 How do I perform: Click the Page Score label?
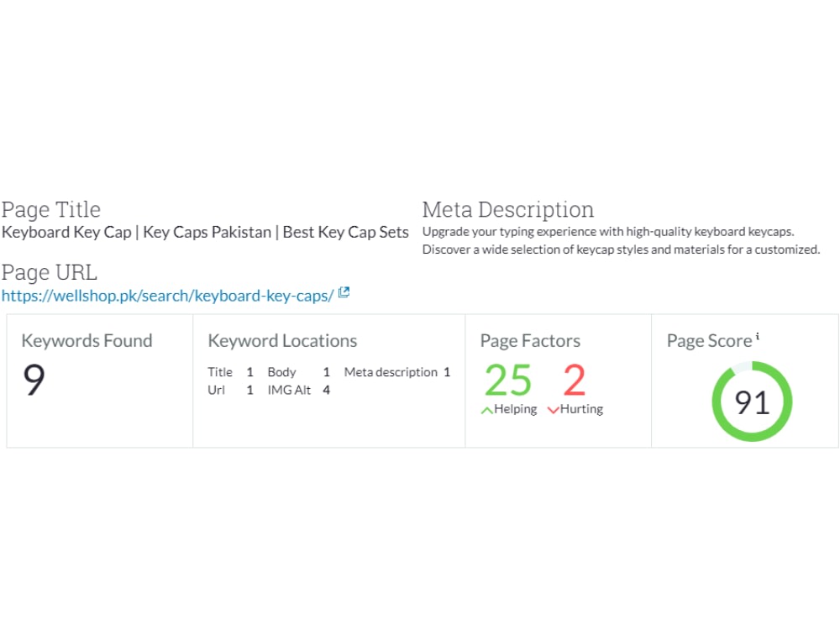(x=709, y=341)
